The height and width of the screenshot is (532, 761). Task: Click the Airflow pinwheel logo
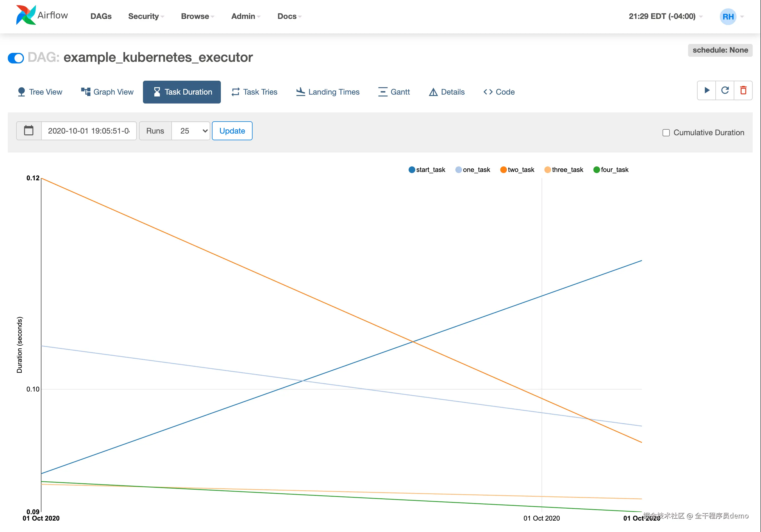pos(26,15)
